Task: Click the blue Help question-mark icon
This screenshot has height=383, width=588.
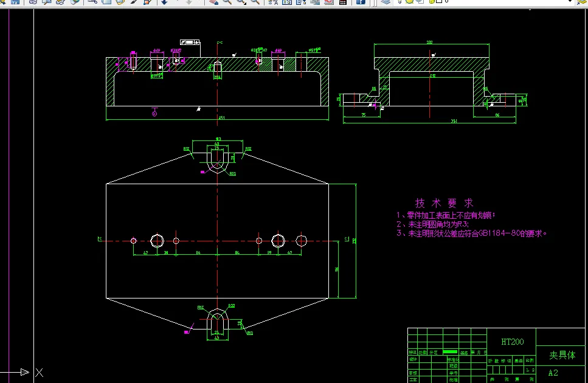Action: click(x=361, y=1)
